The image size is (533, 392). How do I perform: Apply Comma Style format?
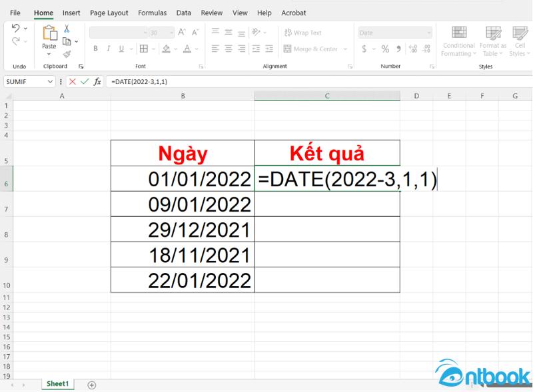point(398,49)
